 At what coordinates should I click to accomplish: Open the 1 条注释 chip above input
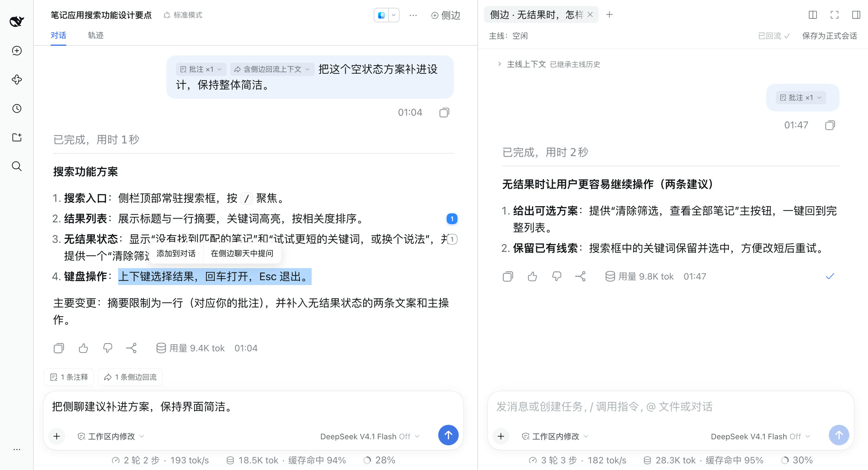(x=69, y=377)
